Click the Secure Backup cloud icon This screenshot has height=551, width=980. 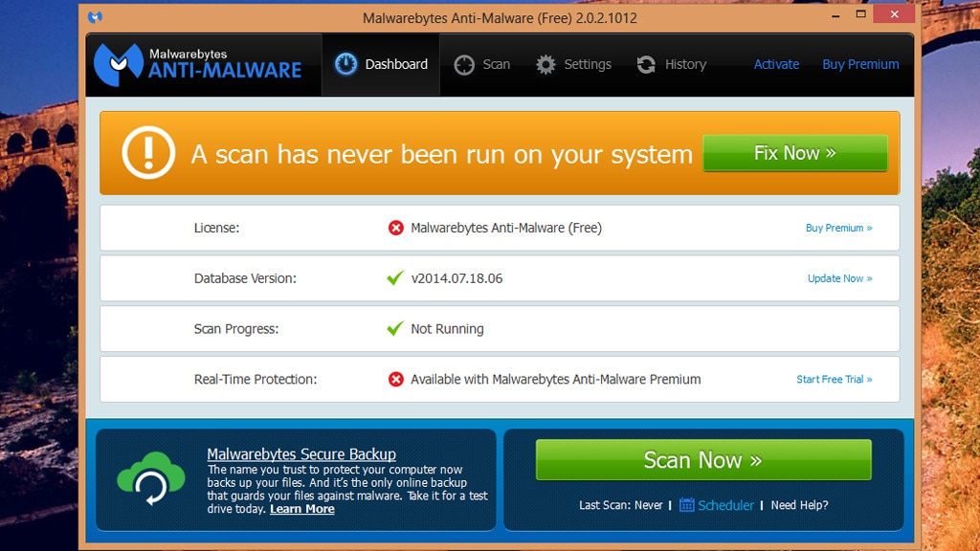[x=150, y=478]
